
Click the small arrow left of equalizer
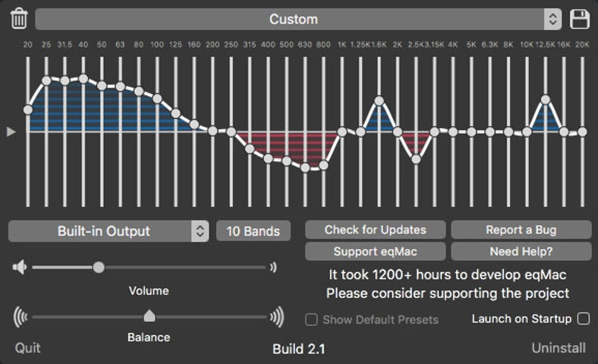[x=11, y=132]
